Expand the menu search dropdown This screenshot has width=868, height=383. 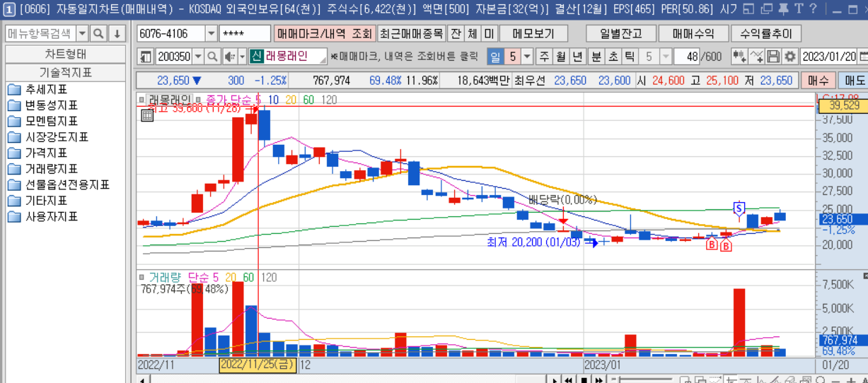[x=82, y=34]
